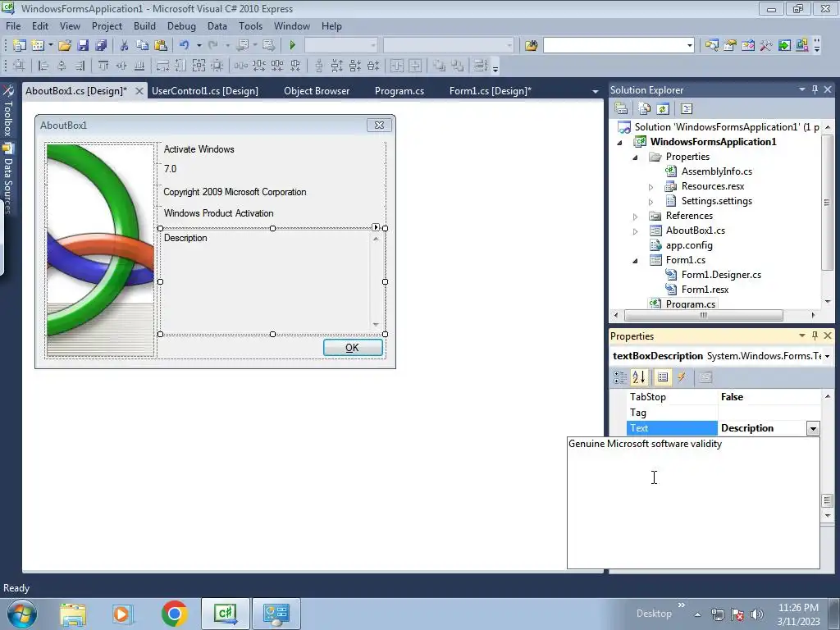This screenshot has width=840, height=630.
Task: Click the Start Page green arrow icon
Action: [x=783, y=46]
